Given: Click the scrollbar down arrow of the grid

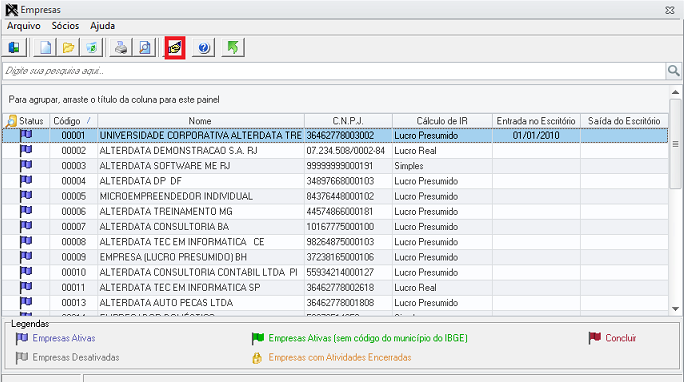Looking at the screenshot, I should click(675, 309).
